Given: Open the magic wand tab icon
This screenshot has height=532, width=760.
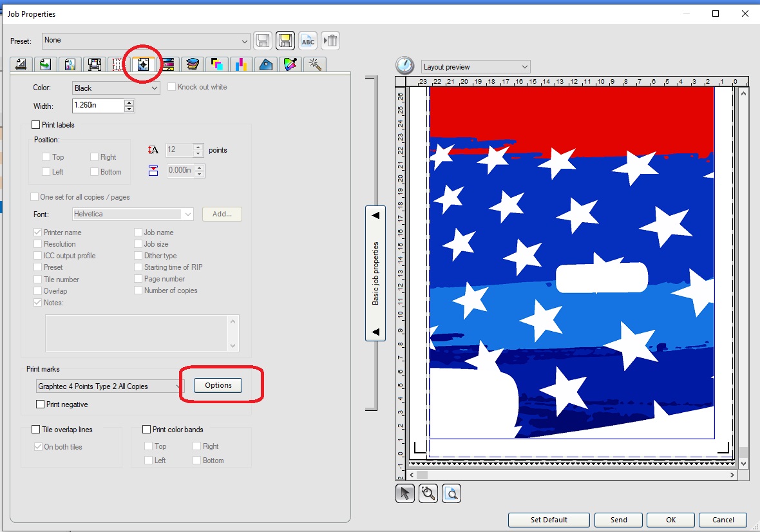Looking at the screenshot, I should point(314,64).
